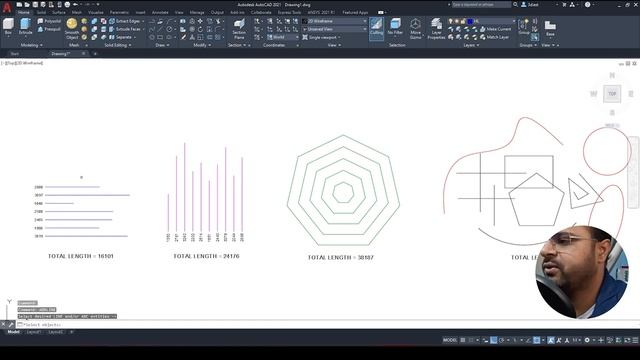Click the Autodesk App Store cart icon

point(564,4)
